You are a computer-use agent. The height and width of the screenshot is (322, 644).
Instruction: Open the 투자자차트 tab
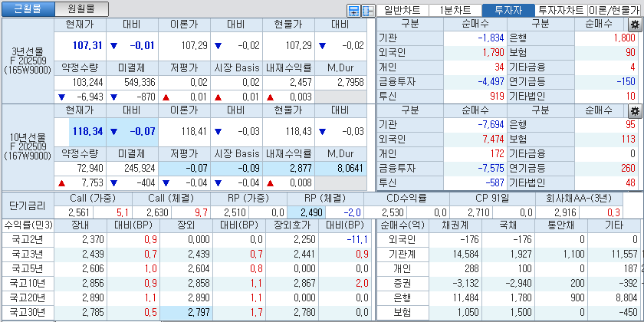561,10
